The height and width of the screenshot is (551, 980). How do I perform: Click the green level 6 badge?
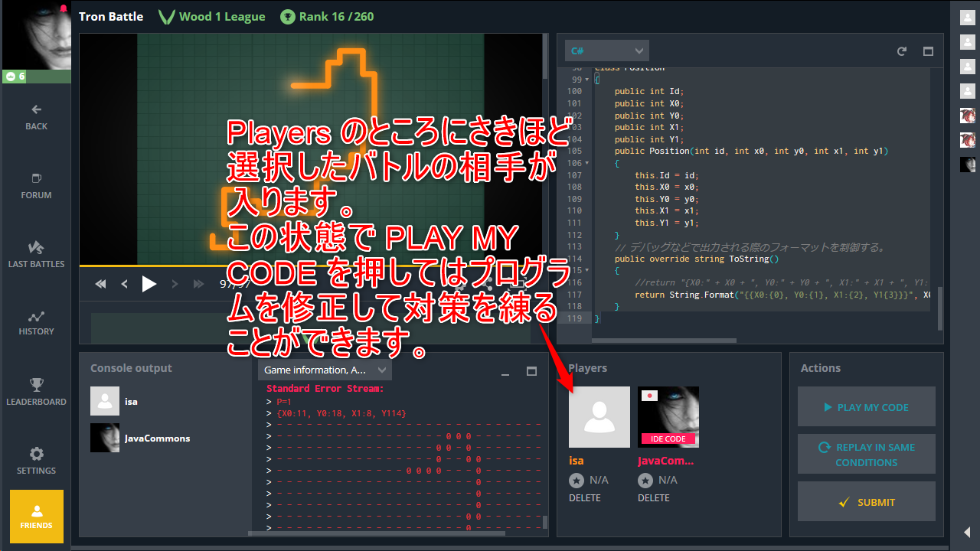[15, 76]
